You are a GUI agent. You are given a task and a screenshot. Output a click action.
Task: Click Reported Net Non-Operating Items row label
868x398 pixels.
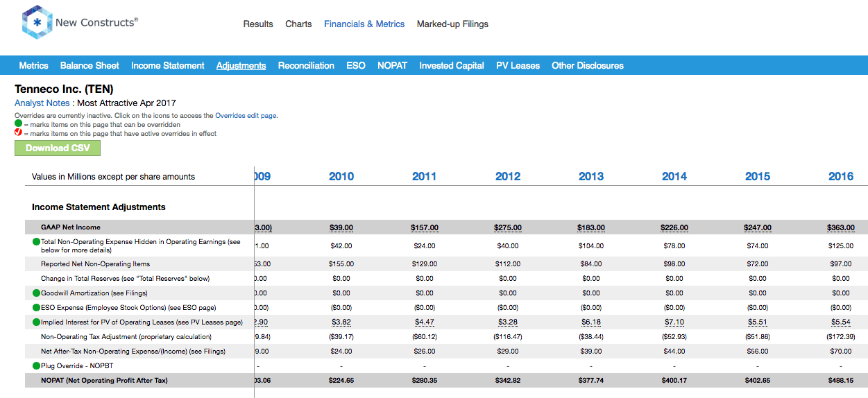point(96,264)
